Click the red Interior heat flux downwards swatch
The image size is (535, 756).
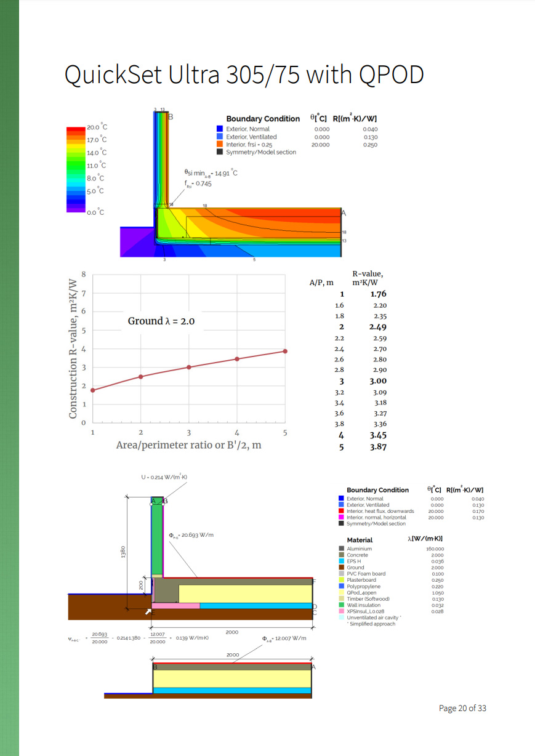(x=340, y=511)
